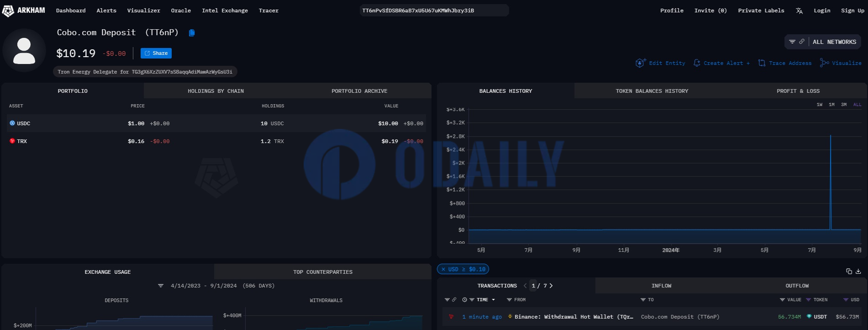The width and height of the screenshot is (868, 330).
Task: Click the Tron icon on the transaction row
Action: (x=451, y=317)
